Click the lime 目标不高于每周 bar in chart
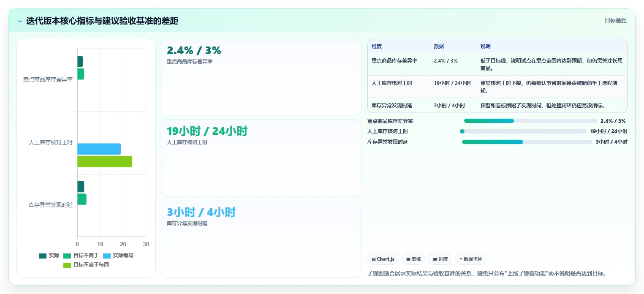Viewport: 644px width, 294px height. 105,162
